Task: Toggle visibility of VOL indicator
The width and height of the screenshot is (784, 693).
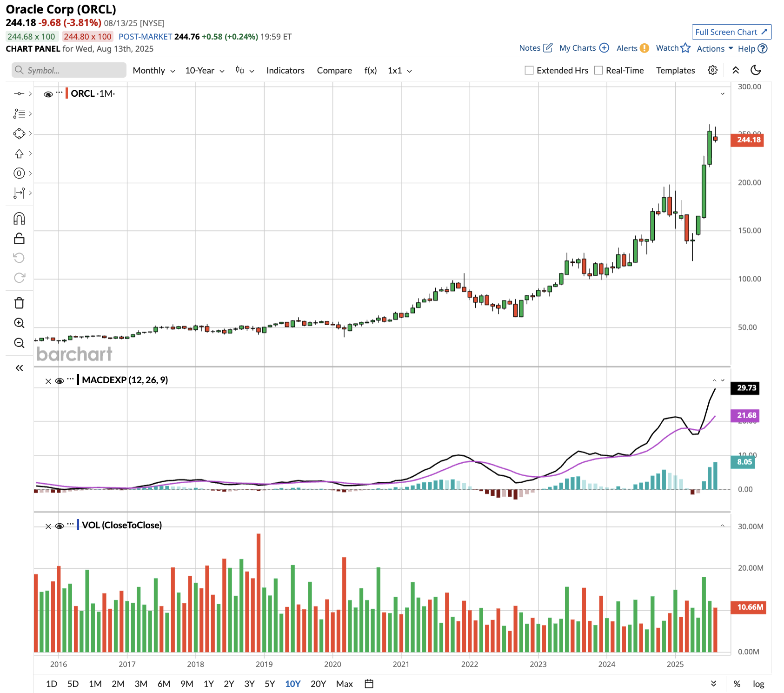Action: 60,526
